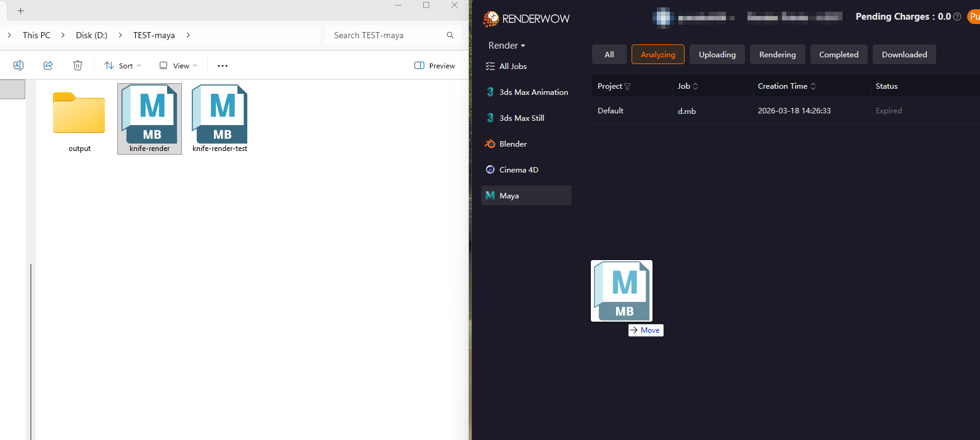
Task: Add a new Explorer tab
Action: coord(20,10)
